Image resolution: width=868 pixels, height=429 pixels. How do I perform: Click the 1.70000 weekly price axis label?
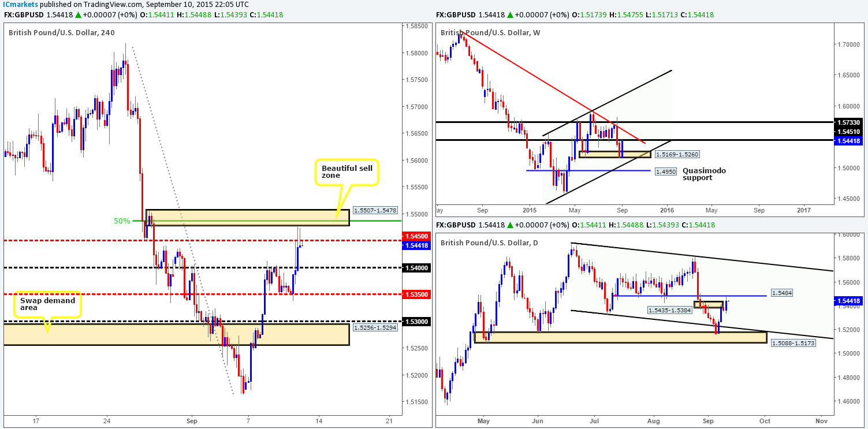click(848, 44)
